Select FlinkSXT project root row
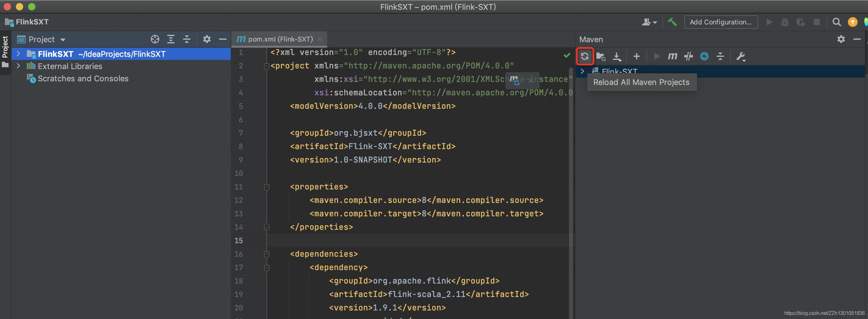The height and width of the screenshot is (319, 868). click(121, 53)
